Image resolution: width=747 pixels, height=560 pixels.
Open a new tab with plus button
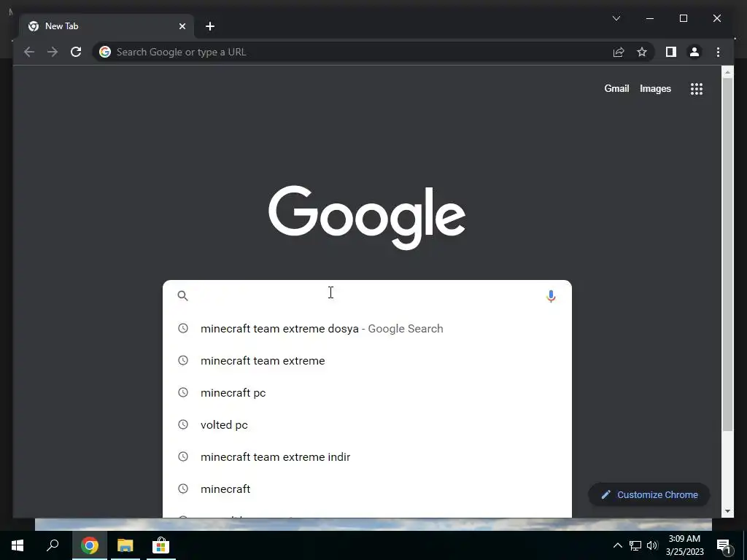(x=210, y=26)
